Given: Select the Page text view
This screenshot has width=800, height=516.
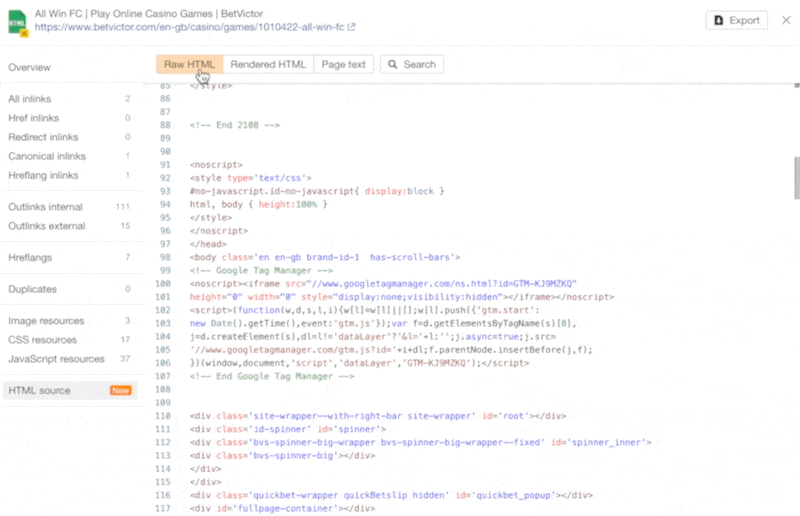Looking at the screenshot, I should click(343, 64).
